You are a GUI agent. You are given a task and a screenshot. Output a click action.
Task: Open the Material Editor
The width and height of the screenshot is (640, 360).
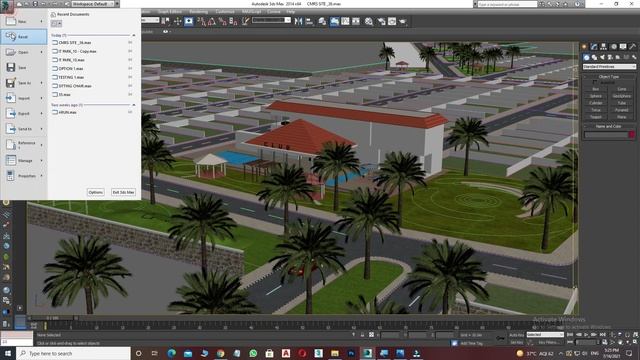(x=369, y=21)
